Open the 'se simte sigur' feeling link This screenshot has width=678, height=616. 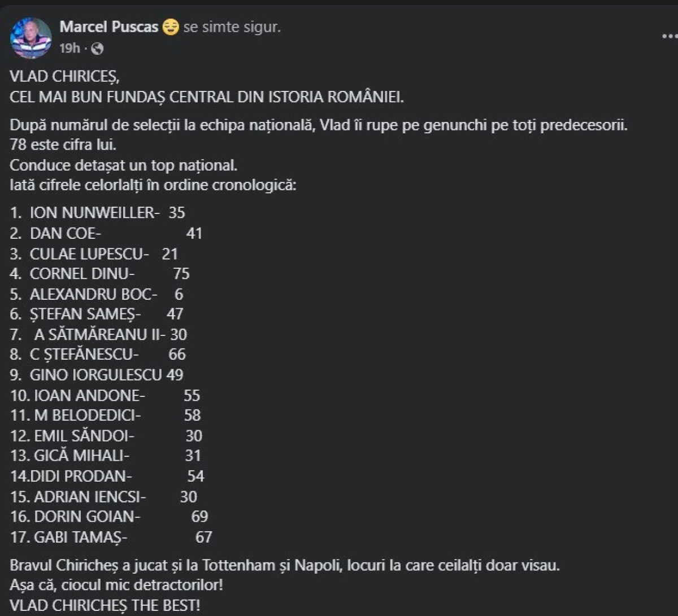(x=230, y=27)
